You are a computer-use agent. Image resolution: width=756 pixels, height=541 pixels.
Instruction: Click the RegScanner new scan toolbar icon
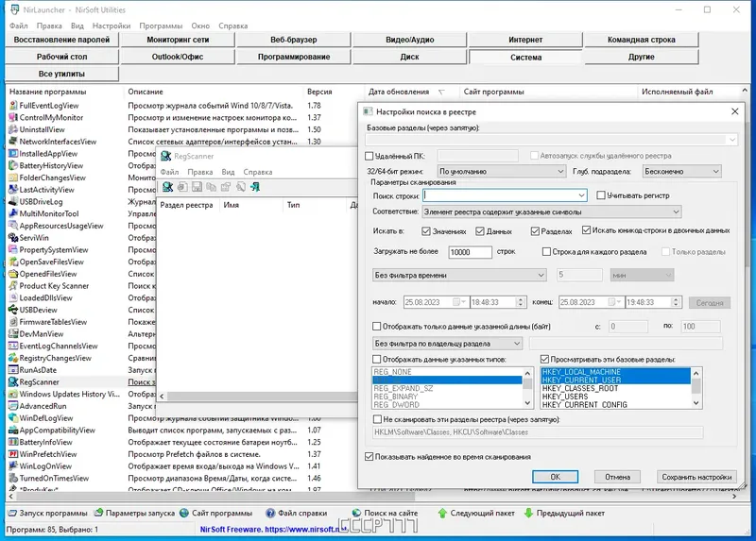[168, 187]
